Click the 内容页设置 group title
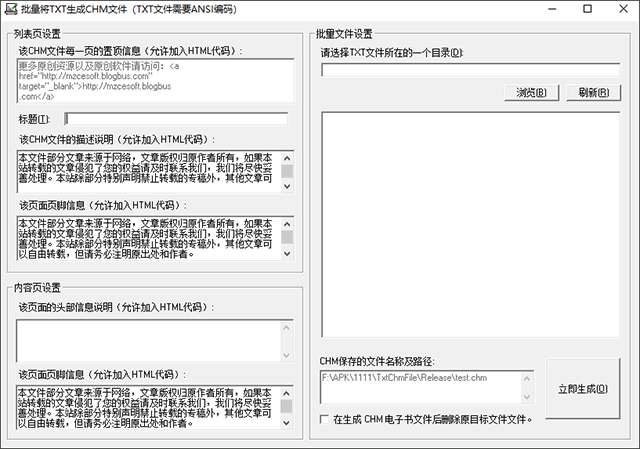The height and width of the screenshot is (449, 640). tap(37, 288)
